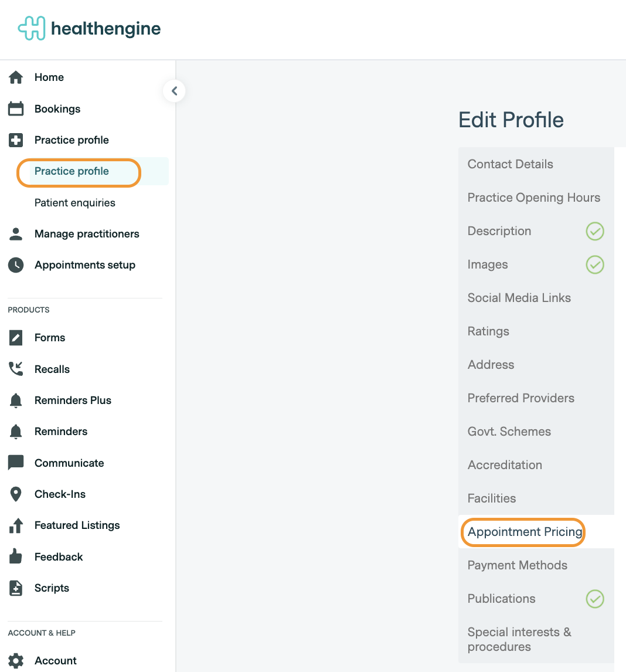Collapse the sidebar with chevron button
The height and width of the screenshot is (672, 626).
point(174,91)
